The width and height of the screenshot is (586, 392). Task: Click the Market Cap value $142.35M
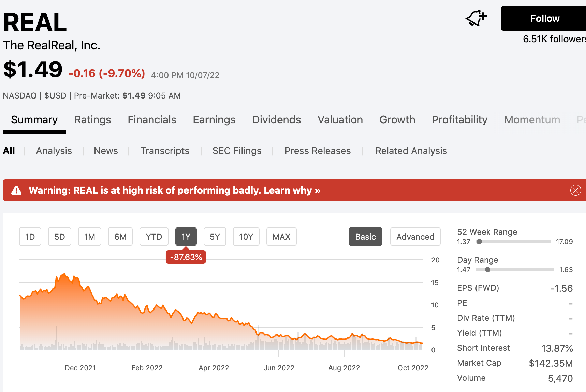(x=551, y=363)
